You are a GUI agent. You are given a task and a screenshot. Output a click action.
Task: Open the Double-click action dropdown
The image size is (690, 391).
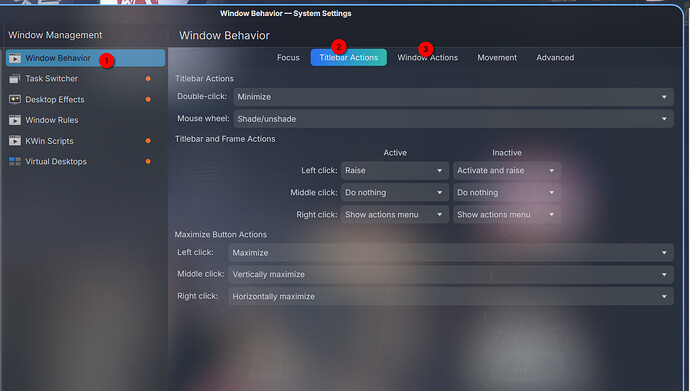453,97
